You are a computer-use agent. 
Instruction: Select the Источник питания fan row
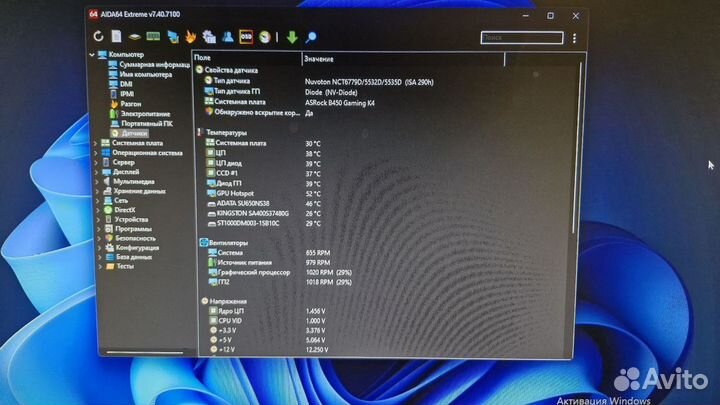(269, 263)
